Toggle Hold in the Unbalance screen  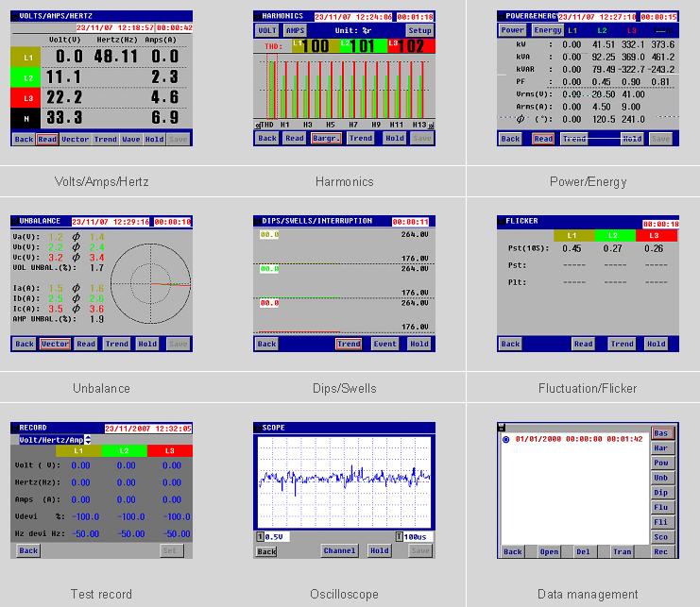tap(146, 344)
